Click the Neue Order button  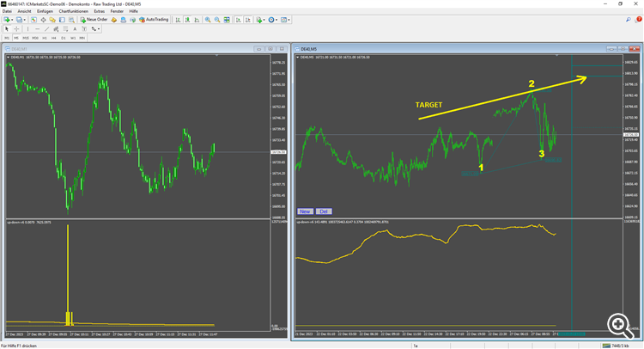pyautogui.click(x=94, y=20)
